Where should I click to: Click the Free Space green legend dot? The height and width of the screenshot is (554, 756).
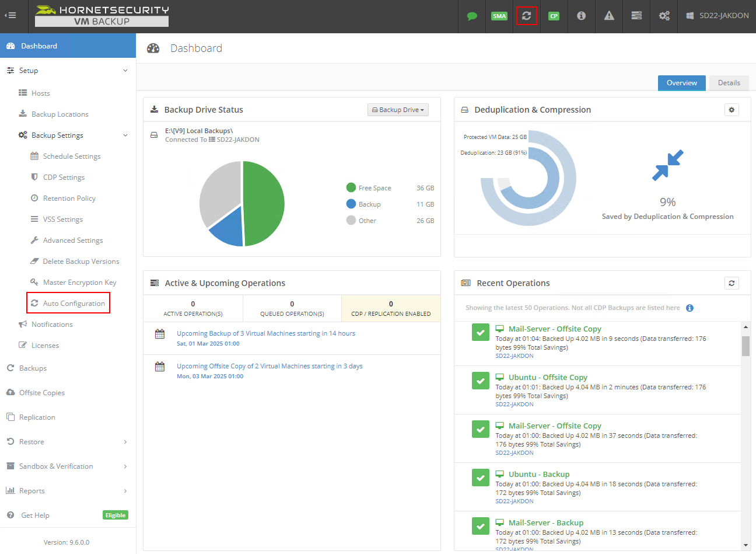pyautogui.click(x=351, y=187)
